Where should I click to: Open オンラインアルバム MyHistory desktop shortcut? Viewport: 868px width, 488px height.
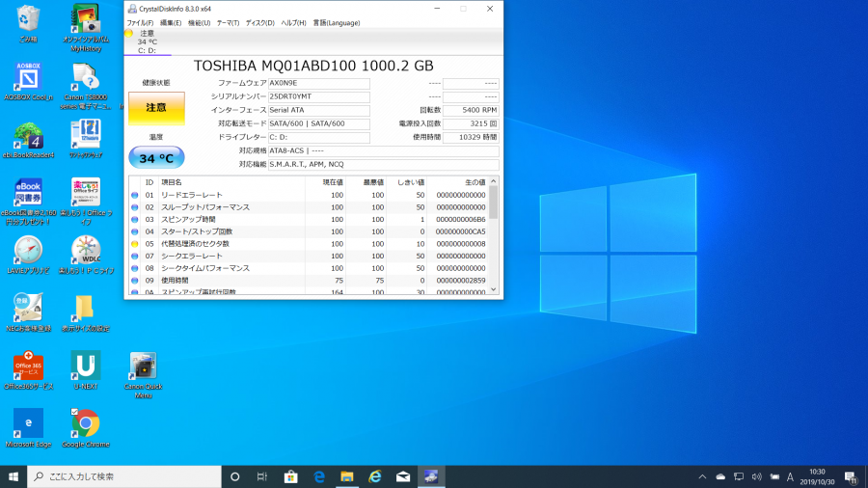tap(86, 28)
